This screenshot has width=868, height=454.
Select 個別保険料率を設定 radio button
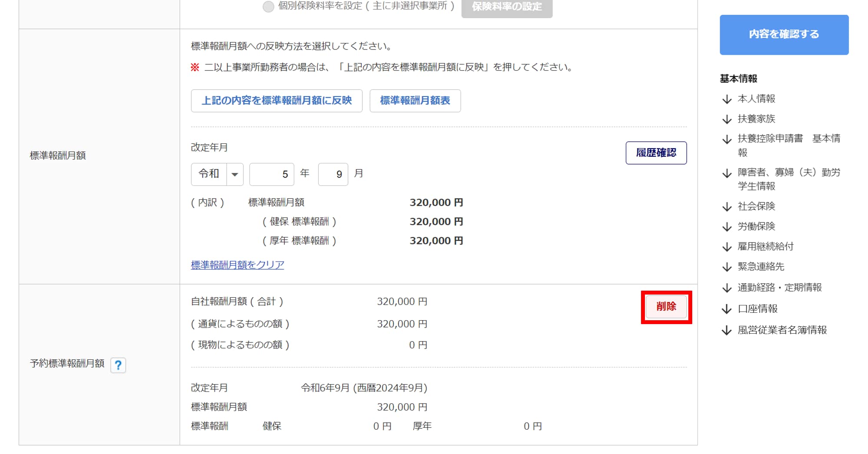268,7
